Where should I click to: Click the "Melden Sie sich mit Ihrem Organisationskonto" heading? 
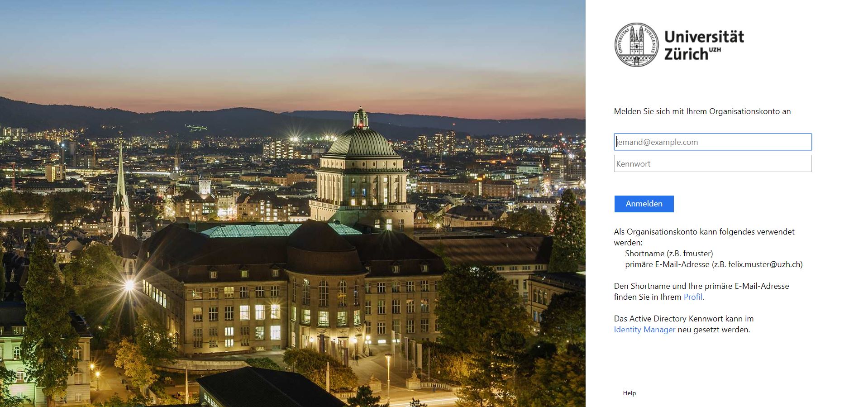702,111
